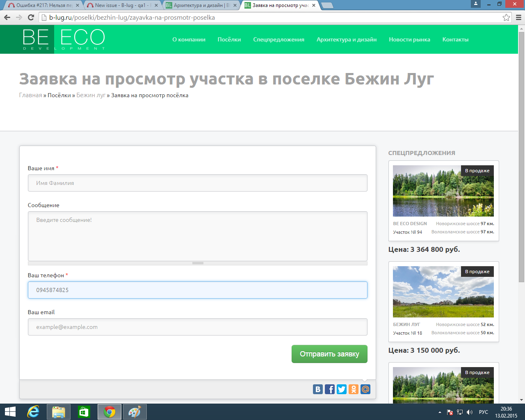The height and width of the screenshot is (420, 525).
Task: Follow the Бежин луг breadcrumb link
Action: 91,95
